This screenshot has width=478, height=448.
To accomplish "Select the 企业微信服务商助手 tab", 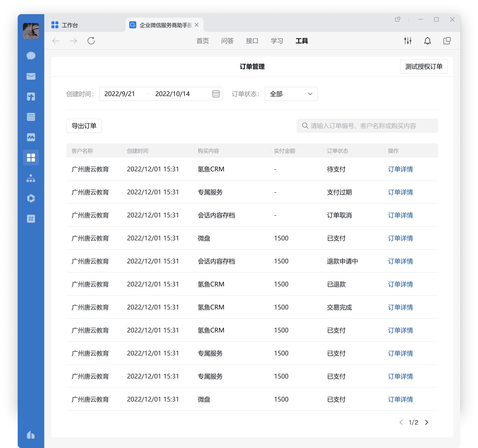I will [x=165, y=25].
